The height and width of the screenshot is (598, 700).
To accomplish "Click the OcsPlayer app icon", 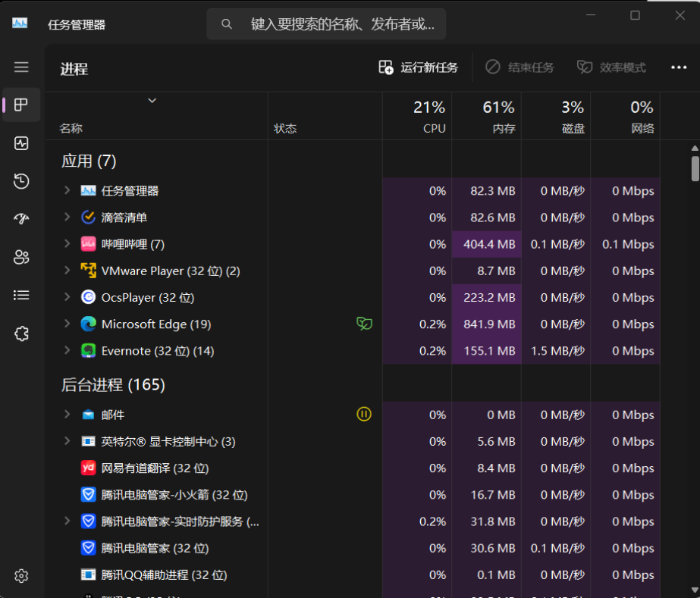I will coord(89,297).
